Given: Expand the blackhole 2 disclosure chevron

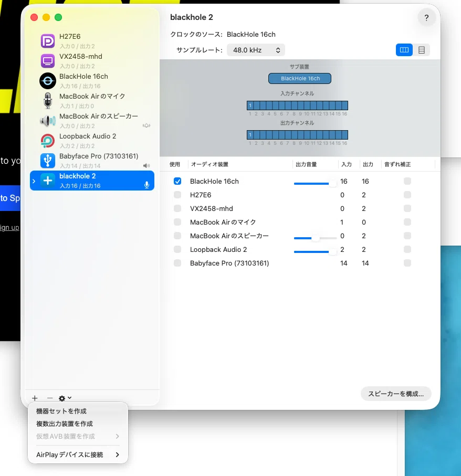Looking at the screenshot, I should click(x=34, y=181).
